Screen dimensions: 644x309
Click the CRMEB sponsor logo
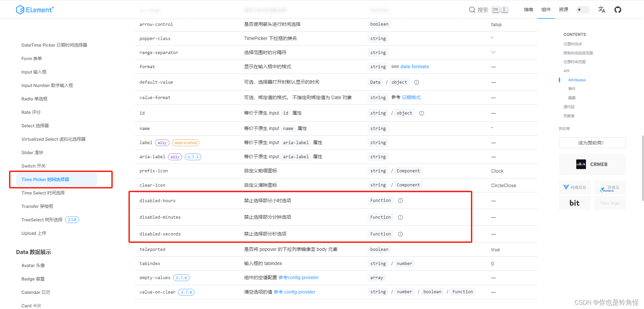592,164
